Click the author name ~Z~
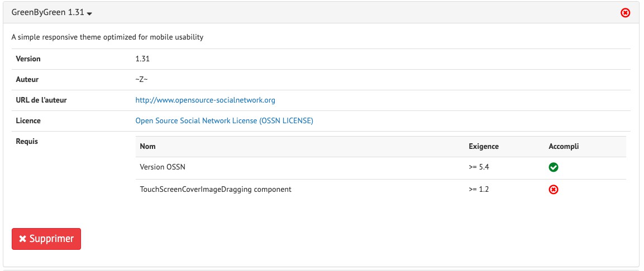Image resolution: width=644 pixels, height=271 pixels. pos(141,80)
